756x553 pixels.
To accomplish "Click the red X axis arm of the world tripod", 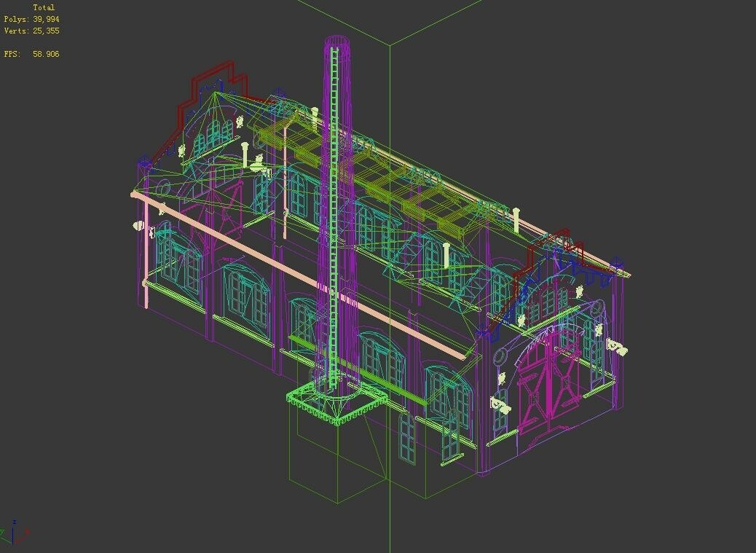I will tap(22, 541).
